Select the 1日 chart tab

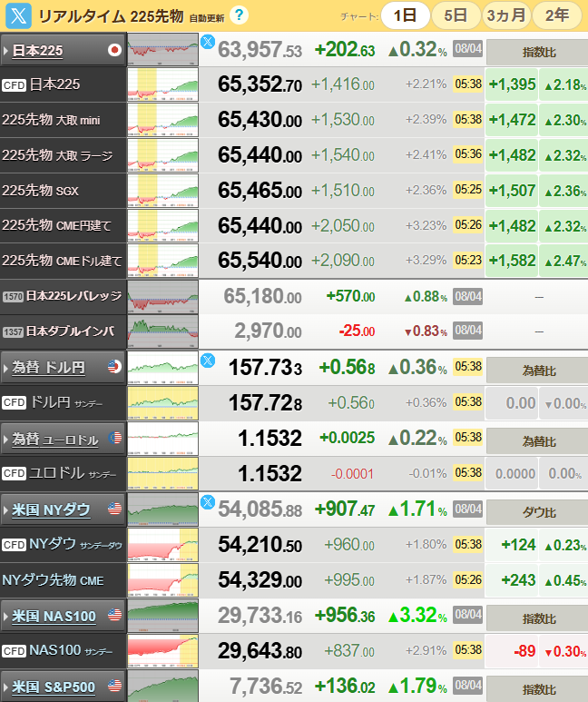406,15
